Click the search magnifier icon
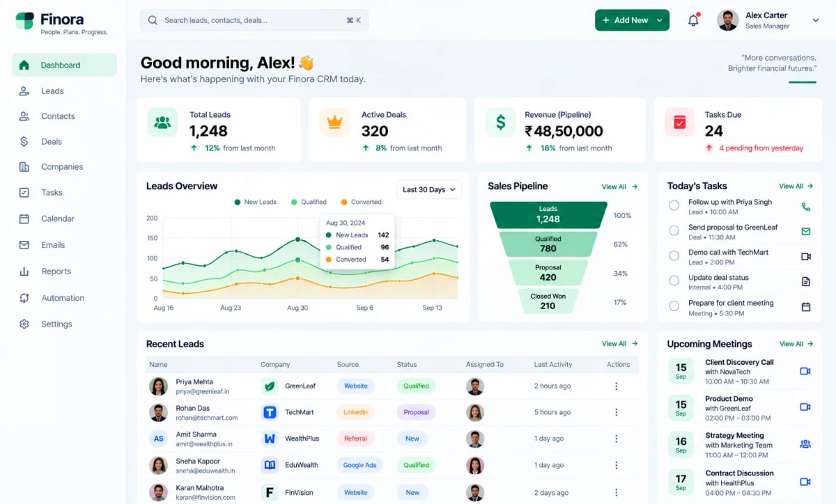This screenshot has height=504, width=836. (x=153, y=20)
